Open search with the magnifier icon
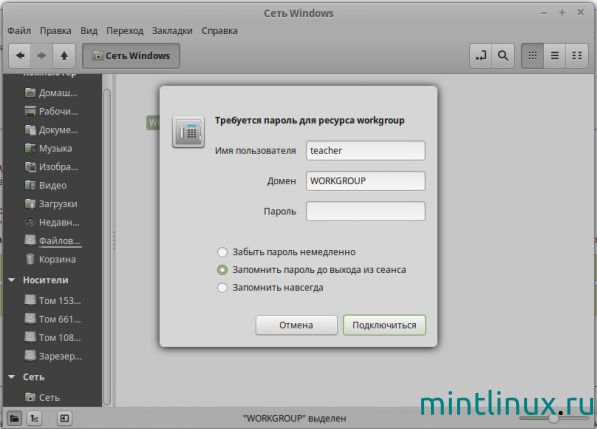This screenshot has height=429, width=597. pyautogui.click(x=503, y=56)
